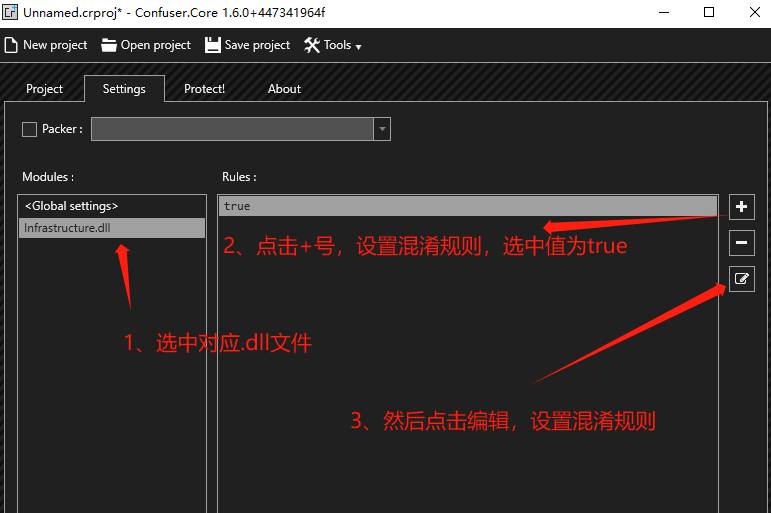Remove the rule with the minus button
The height and width of the screenshot is (513, 771).
pos(741,242)
